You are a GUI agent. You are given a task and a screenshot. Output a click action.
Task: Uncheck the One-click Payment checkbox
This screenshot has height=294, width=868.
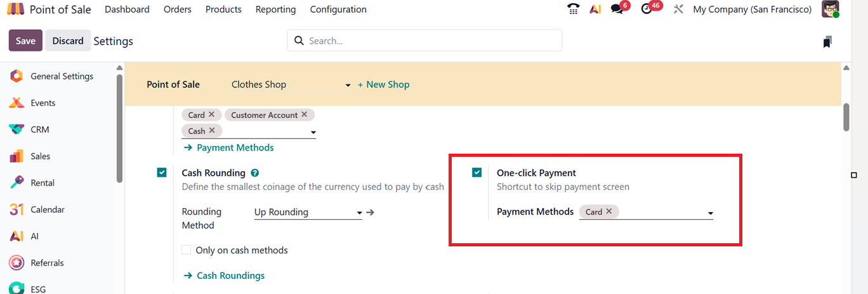(x=477, y=172)
